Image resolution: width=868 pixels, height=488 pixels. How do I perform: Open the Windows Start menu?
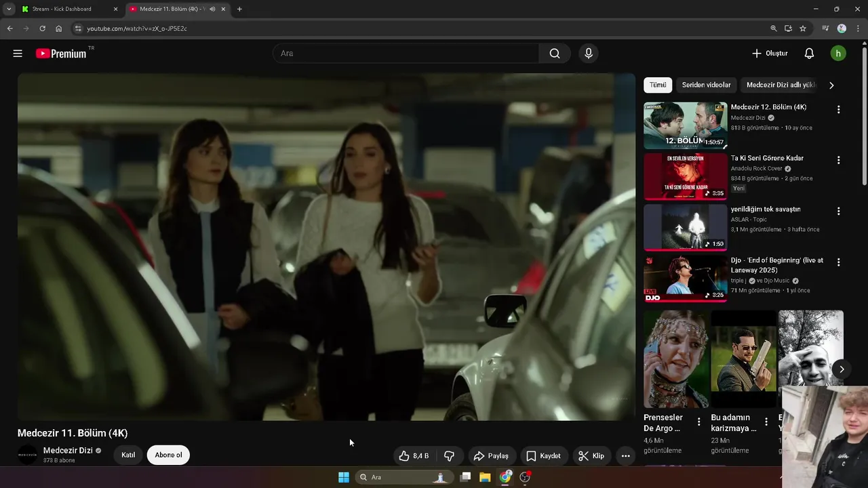coord(344,477)
